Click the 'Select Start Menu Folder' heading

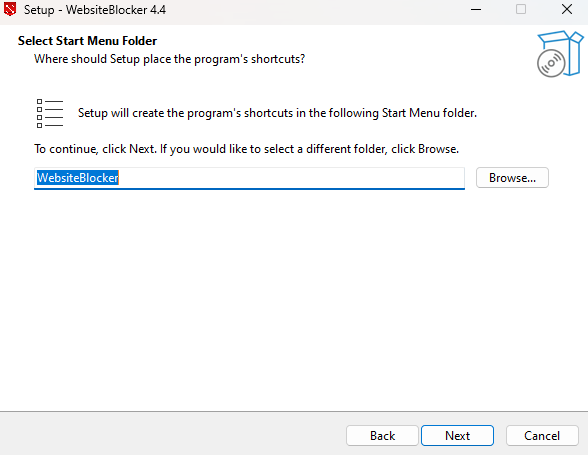[x=87, y=41]
